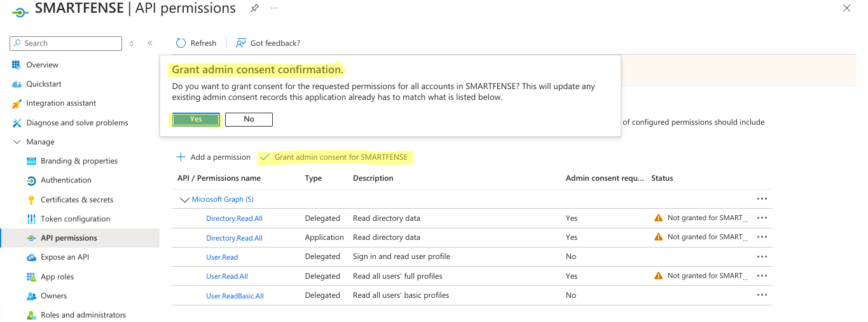
Task: Click No in the consent confirmation
Action: (x=249, y=119)
